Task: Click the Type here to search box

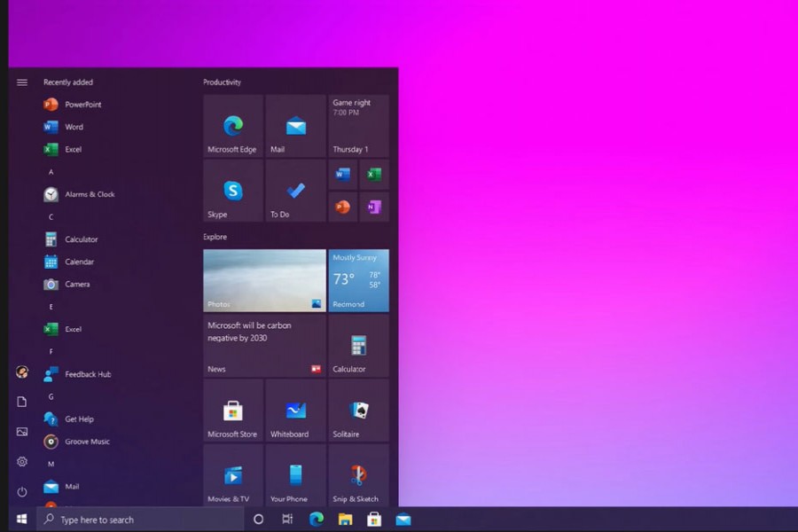Action: point(142,520)
